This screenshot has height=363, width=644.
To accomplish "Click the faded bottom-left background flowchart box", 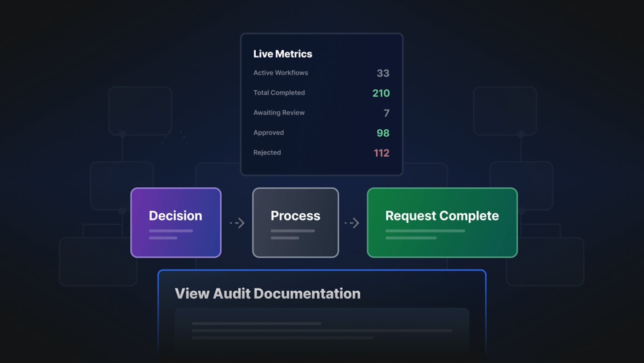I will [98, 261].
